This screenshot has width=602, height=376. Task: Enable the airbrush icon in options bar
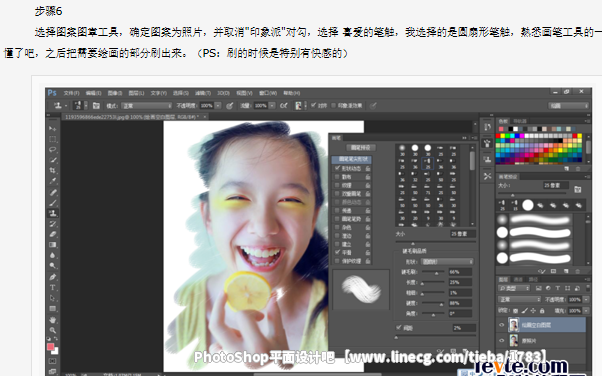(284, 106)
